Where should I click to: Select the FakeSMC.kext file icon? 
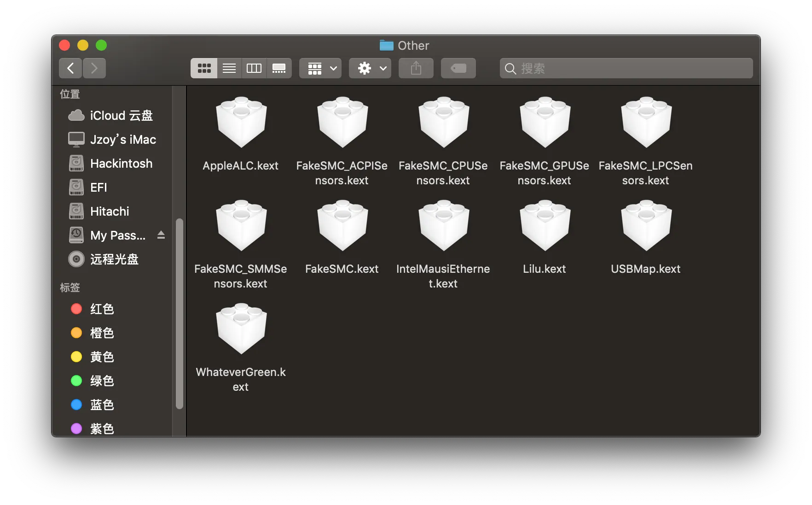[x=342, y=226]
